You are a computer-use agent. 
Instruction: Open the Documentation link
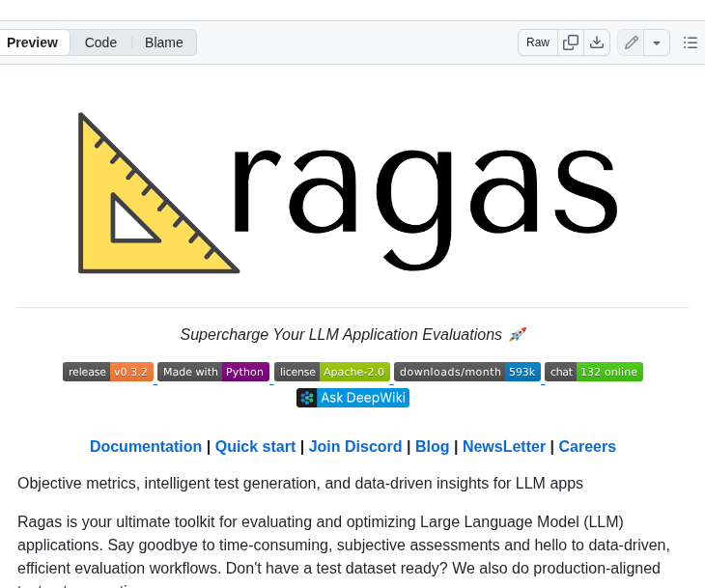click(x=146, y=446)
